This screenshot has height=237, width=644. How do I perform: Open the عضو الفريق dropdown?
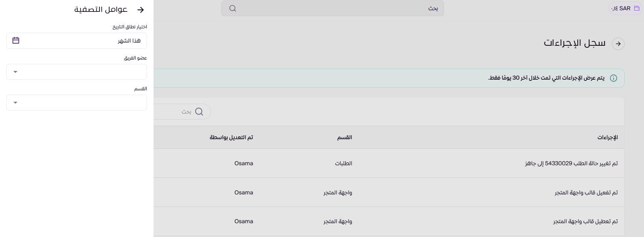coord(77,72)
